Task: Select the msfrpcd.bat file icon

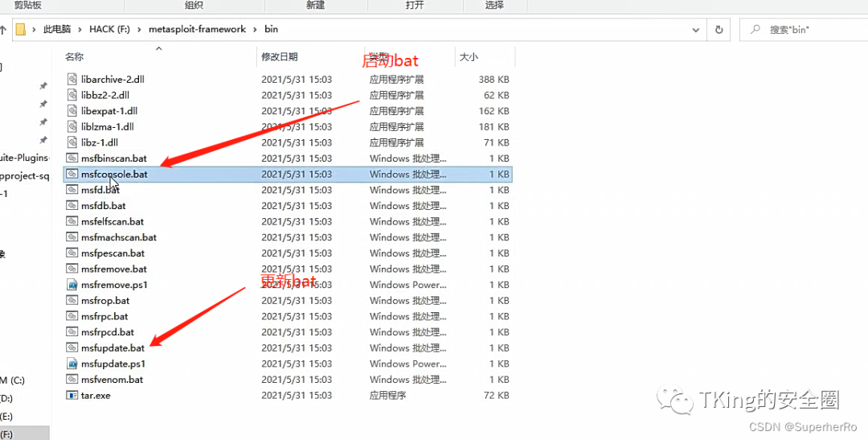Action: coord(72,332)
